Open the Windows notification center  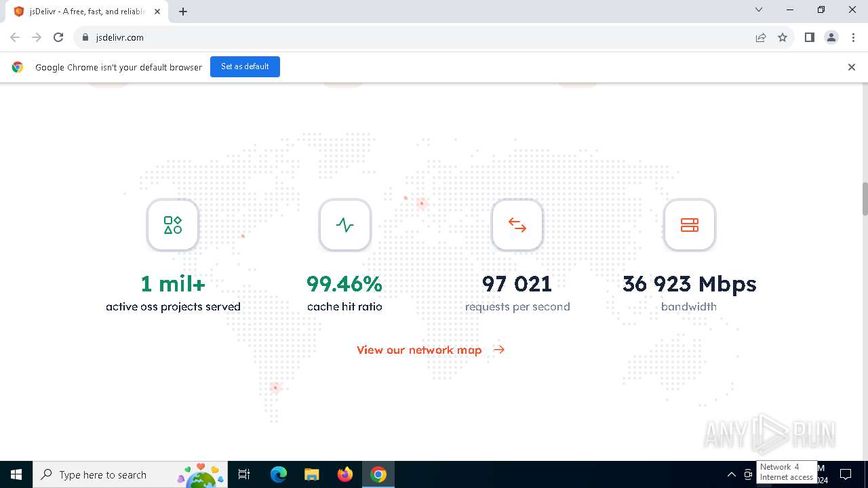(846, 474)
